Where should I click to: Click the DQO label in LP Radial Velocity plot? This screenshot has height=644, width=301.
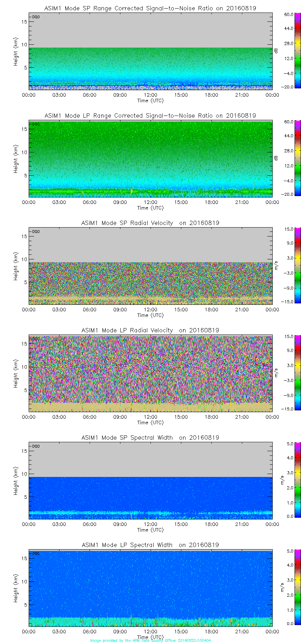point(36,339)
